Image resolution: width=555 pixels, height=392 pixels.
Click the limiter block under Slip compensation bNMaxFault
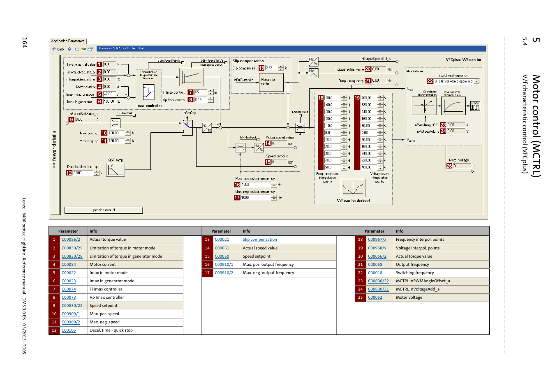[240, 148]
